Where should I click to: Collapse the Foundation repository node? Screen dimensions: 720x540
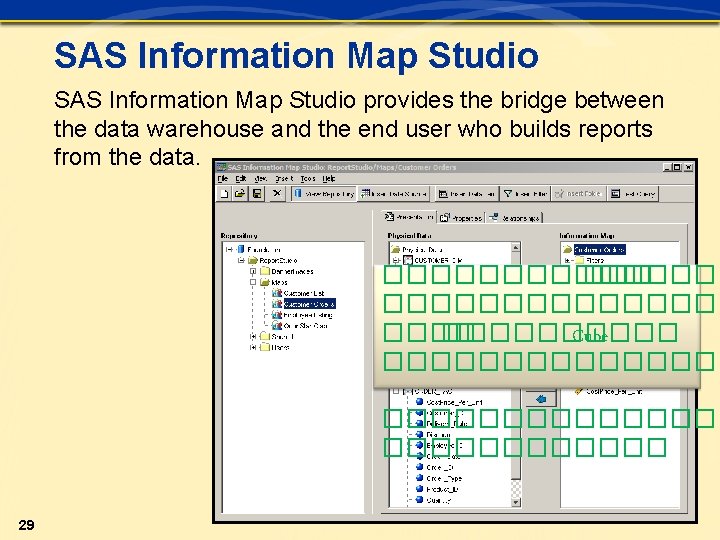[230, 249]
